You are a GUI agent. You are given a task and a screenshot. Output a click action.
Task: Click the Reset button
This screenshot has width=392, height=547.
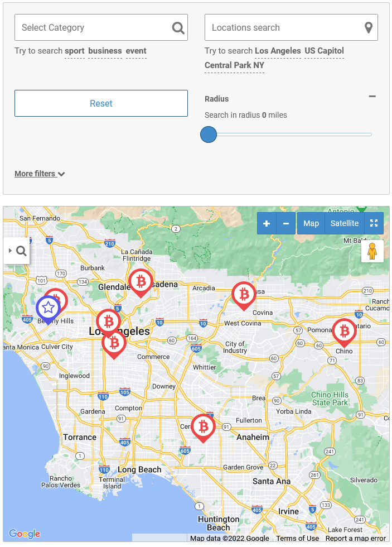[x=101, y=103]
